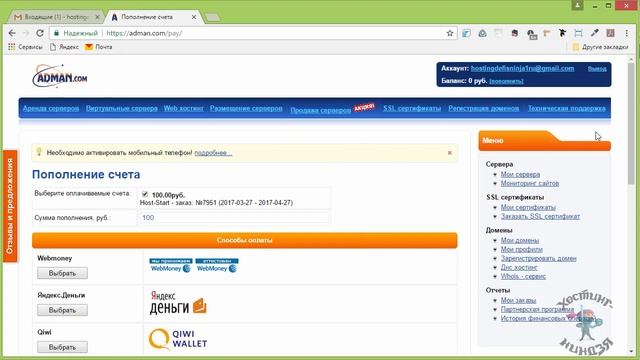Open Мониторинг сайтов in the menu
640x360 pixels.
pyautogui.click(x=530, y=183)
